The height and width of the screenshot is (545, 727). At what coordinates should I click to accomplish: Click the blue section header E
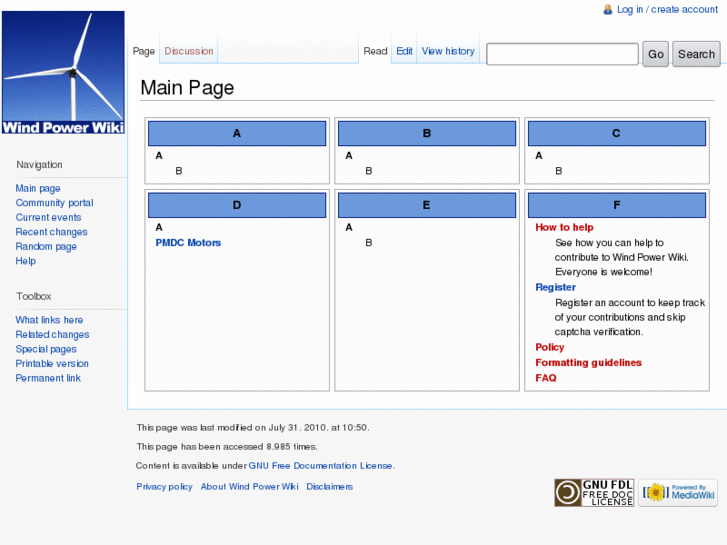(x=427, y=205)
